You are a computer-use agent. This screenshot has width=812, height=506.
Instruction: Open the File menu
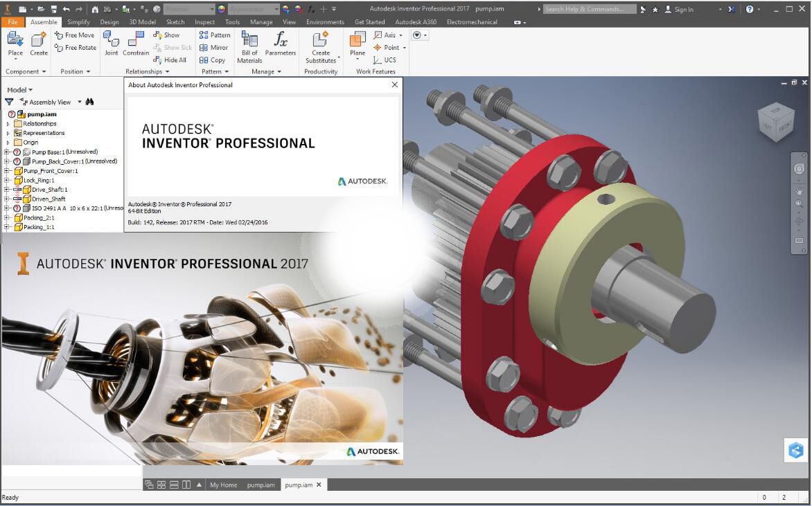[13, 21]
